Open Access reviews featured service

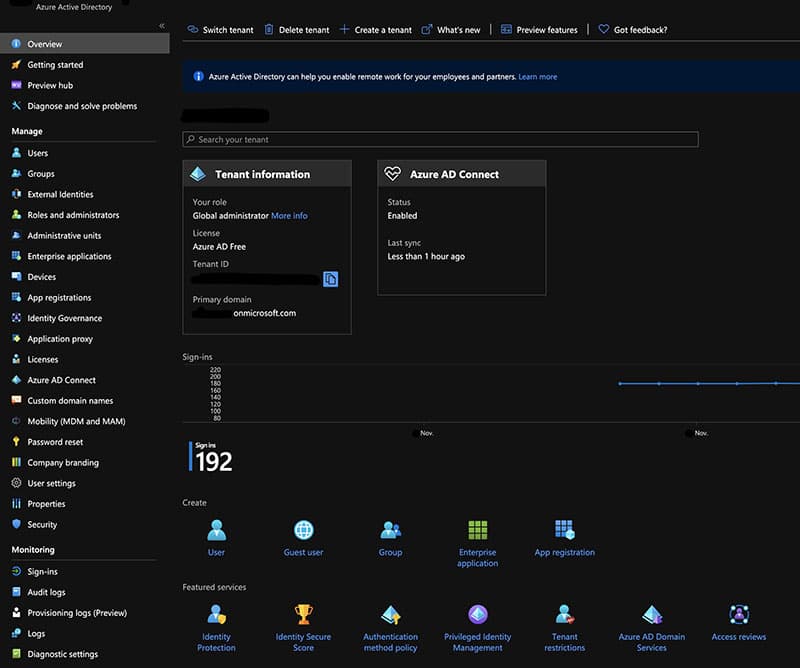coord(739,622)
